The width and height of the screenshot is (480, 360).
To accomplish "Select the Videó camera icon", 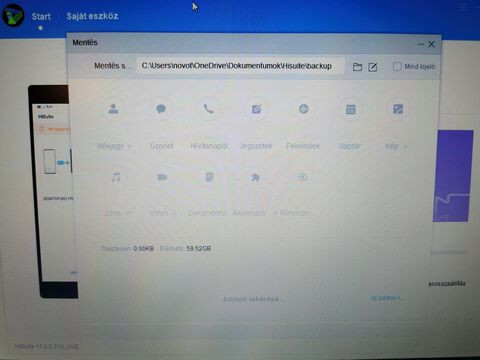I will (162, 177).
